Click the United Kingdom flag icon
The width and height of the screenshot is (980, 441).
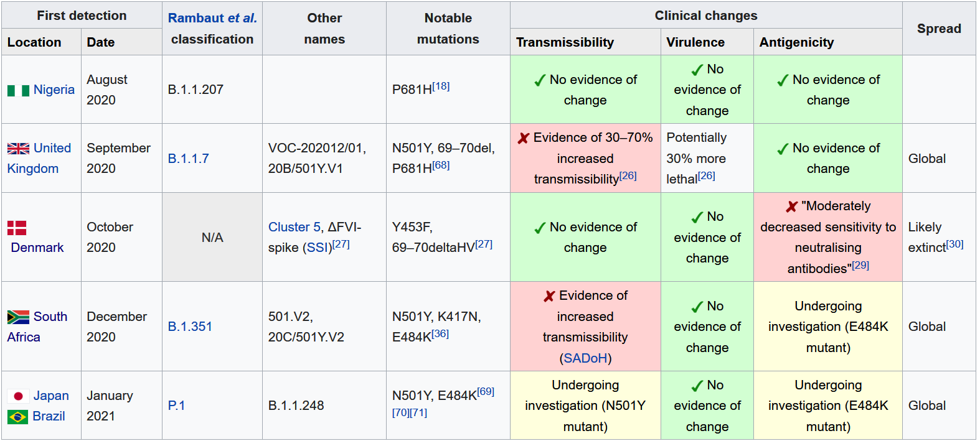[18, 149]
